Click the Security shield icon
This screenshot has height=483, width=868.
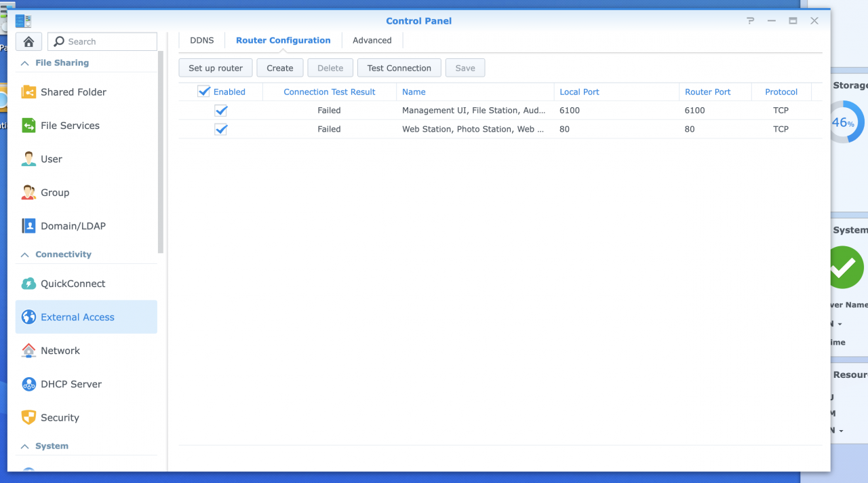click(28, 417)
